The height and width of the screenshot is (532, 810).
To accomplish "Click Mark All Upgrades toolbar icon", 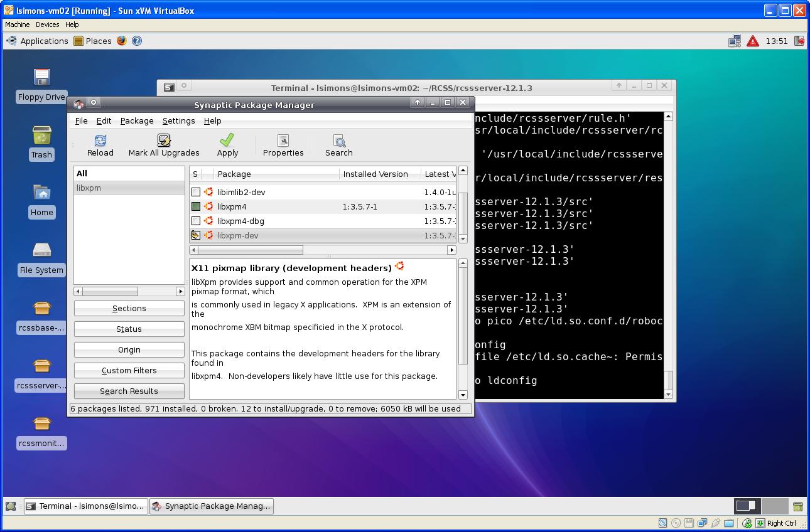I will [x=164, y=141].
